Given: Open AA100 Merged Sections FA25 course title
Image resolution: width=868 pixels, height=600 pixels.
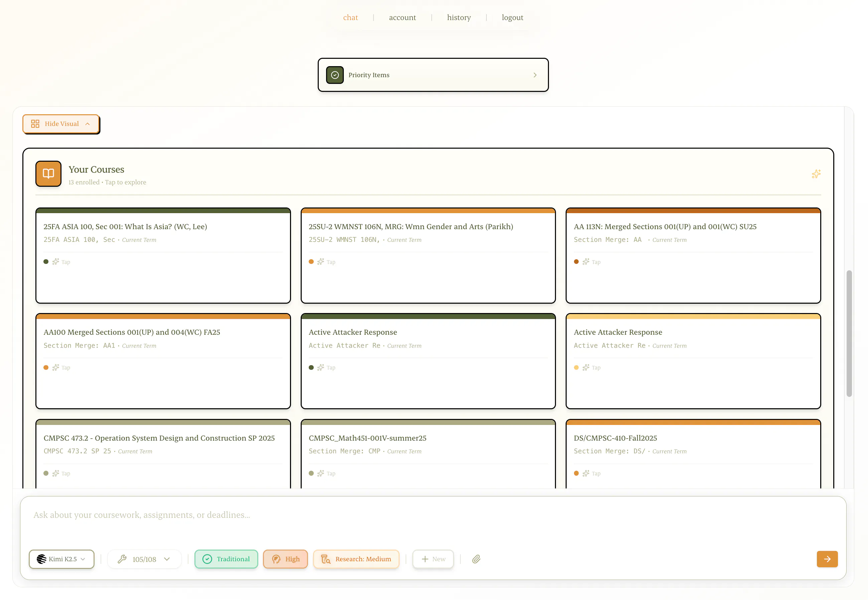Looking at the screenshot, I should tap(132, 332).
